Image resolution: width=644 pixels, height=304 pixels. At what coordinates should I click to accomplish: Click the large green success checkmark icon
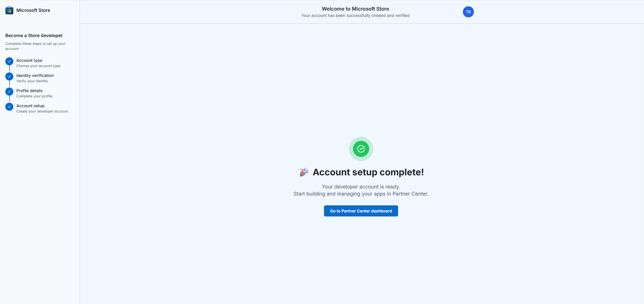pyautogui.click(x=361, y=149)
